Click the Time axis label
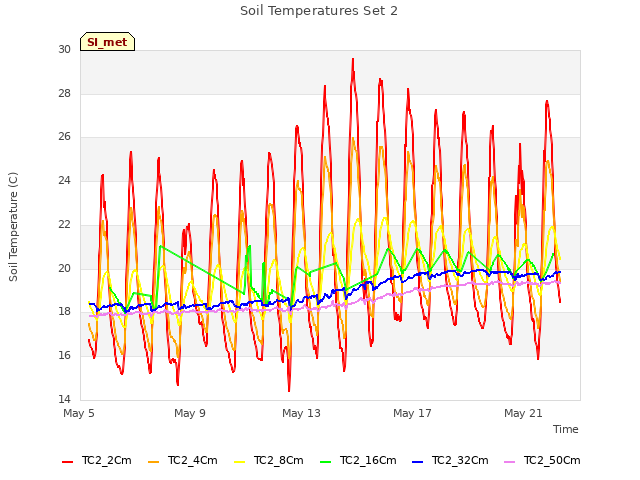640x480 pixels. click(x=566, y=429)
